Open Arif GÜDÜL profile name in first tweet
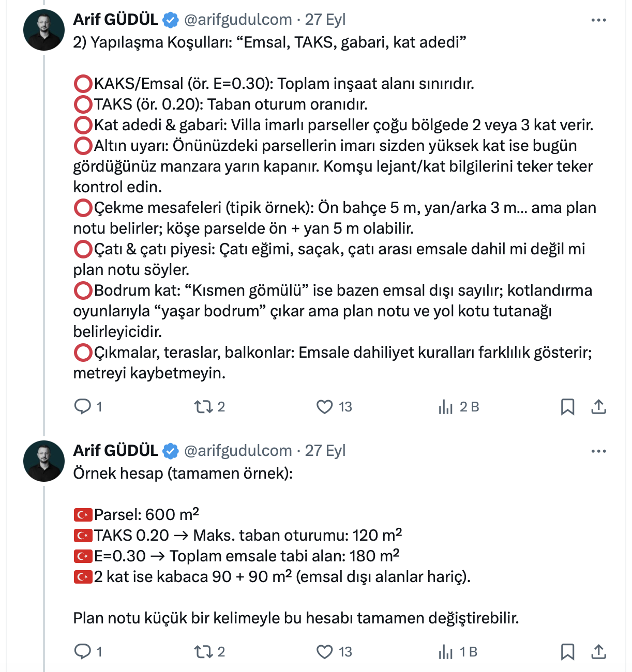The height and width of the screenshot is (672, 632). 116,20
